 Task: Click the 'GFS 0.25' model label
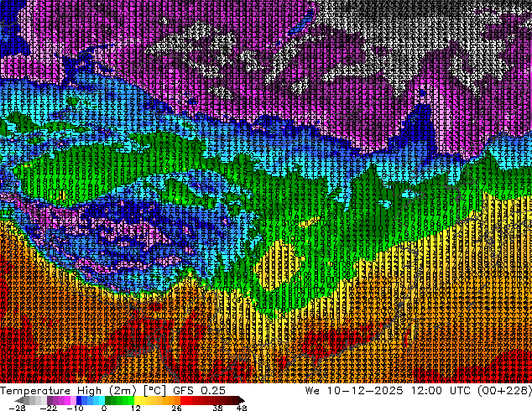coord(199,391)
